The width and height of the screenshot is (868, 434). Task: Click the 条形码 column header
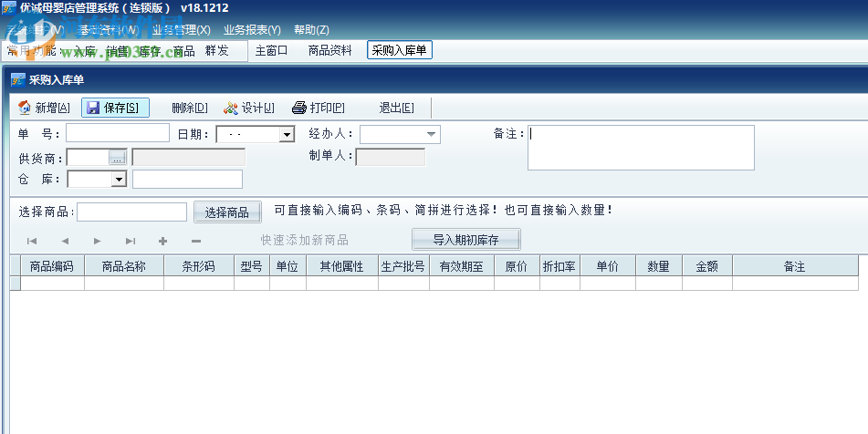point(199,266)
